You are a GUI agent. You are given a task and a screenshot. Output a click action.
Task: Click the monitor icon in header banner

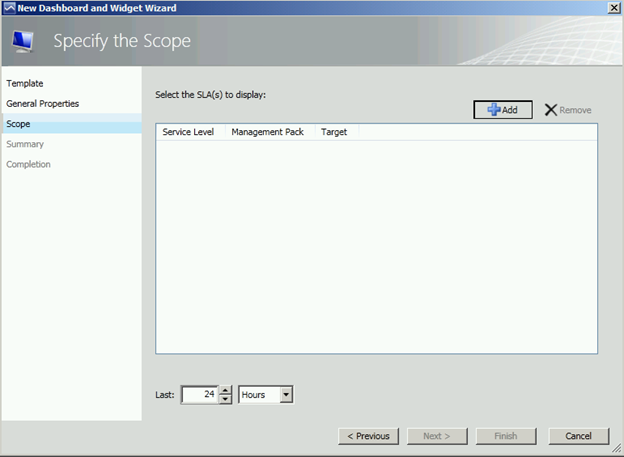coord(23,42)
